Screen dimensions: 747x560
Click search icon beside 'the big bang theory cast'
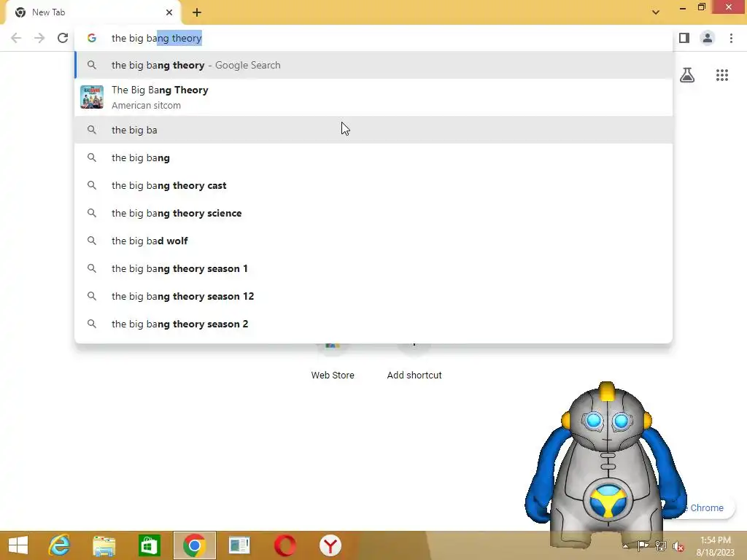click(x=92, y=185)
